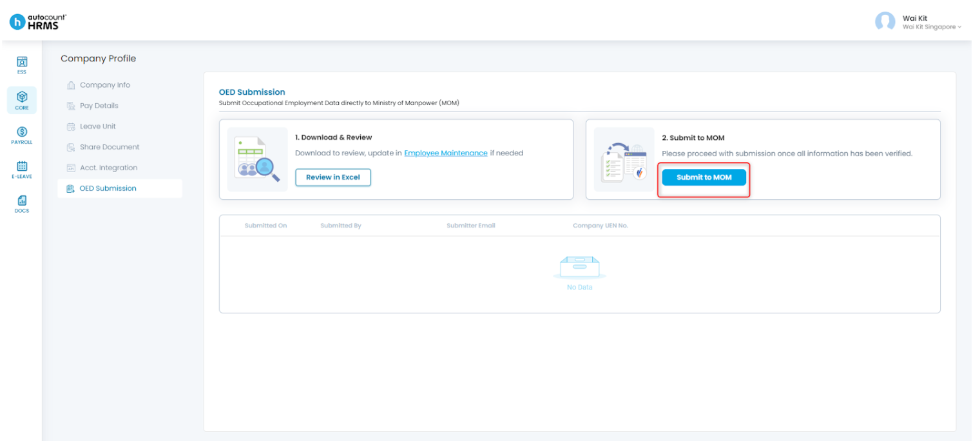The width and height of the screenshot is (980, 441).
Task: Select OED Submission in the sidebar
Action: tap(120, 188)
